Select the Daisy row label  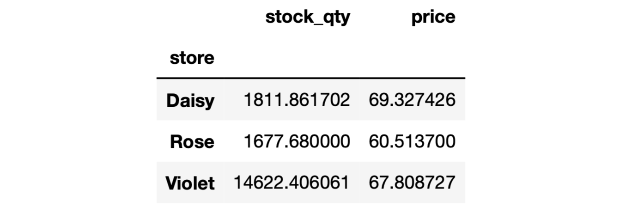(x=190, y=100)
